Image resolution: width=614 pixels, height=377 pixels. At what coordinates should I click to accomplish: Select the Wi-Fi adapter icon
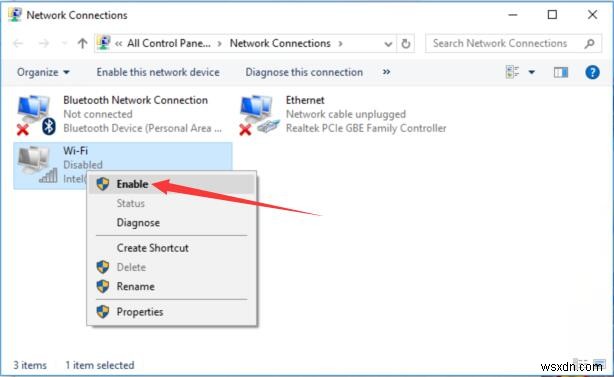pos(37,164)
